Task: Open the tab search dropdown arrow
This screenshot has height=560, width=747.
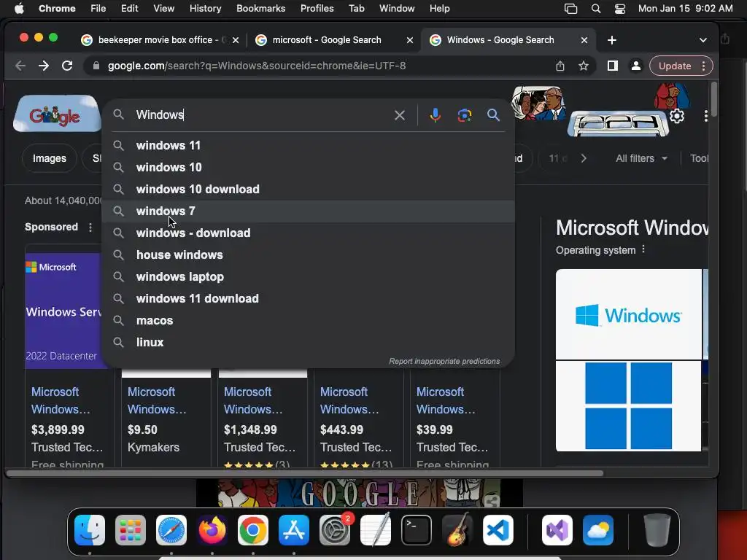Action: point(703,41)
